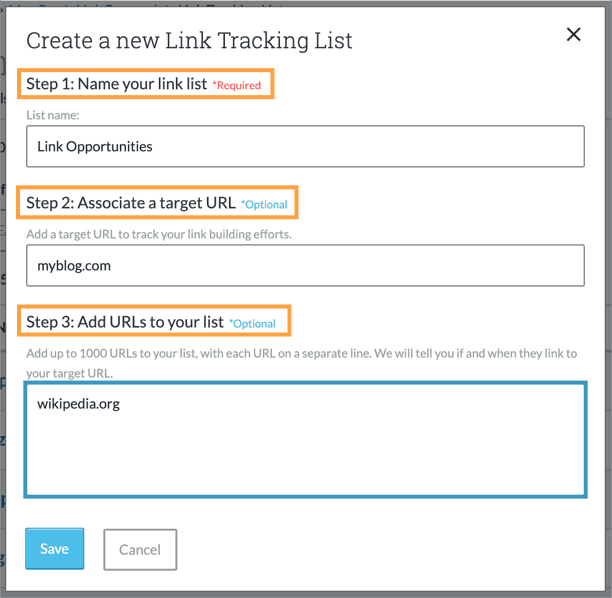Image resolution: width=612 pixels, height=598 pixels.
Task: Click the '*Optional' label beside Step 2
Action: pyautogui.click(x=264, y=205)
